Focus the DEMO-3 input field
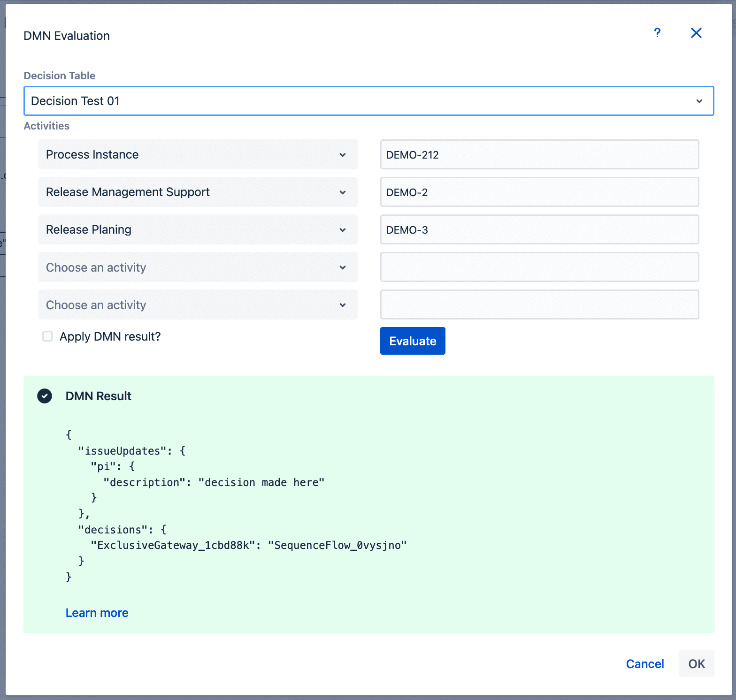This screenshot has width=736, height=700. click(539, 229)
